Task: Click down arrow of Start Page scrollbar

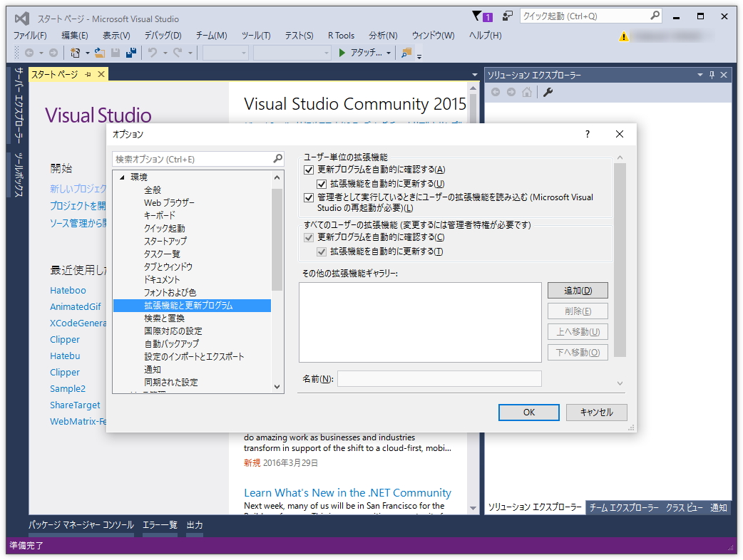Action: click(473, 508)
